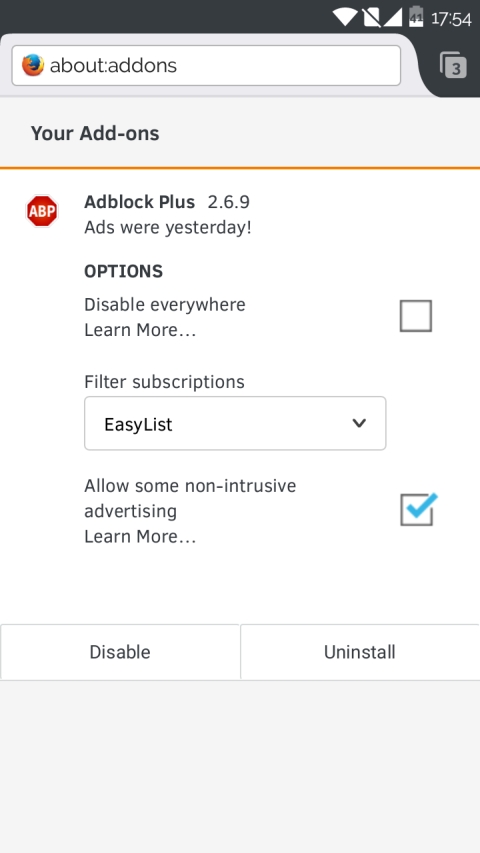The image size is (480, 853).
Task: Tap the OPTIONS section heading
Action: tap(124, 271)
